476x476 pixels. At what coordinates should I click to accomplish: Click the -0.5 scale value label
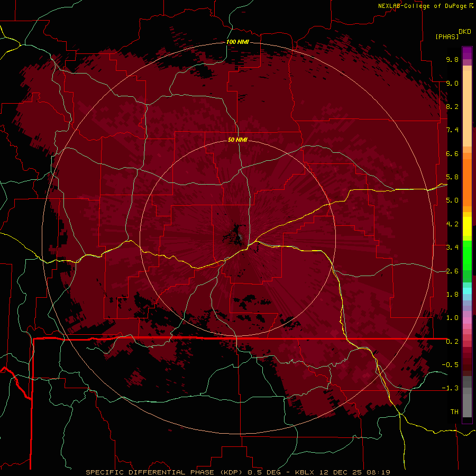click(450, 365)
